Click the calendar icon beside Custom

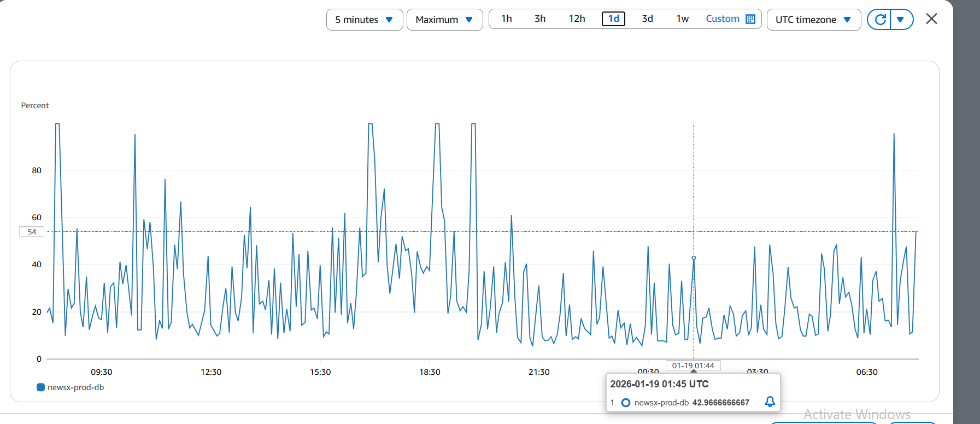point(750,19)
